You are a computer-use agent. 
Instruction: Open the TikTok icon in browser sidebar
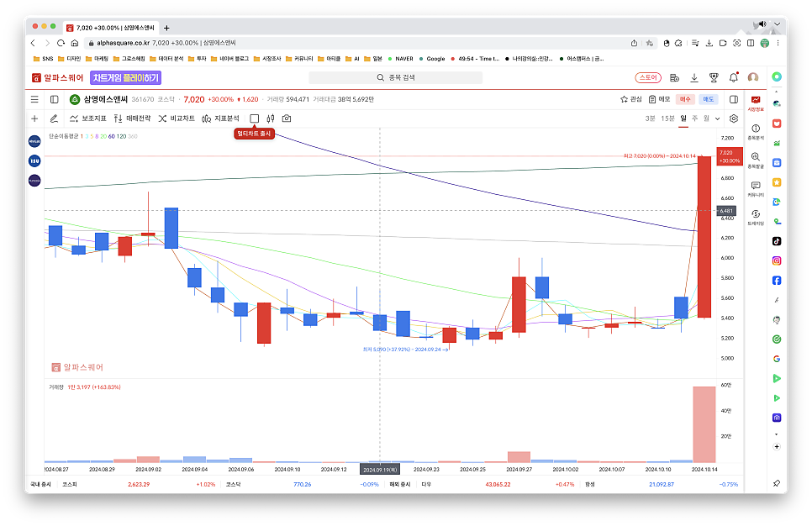[x=776, y=241]
